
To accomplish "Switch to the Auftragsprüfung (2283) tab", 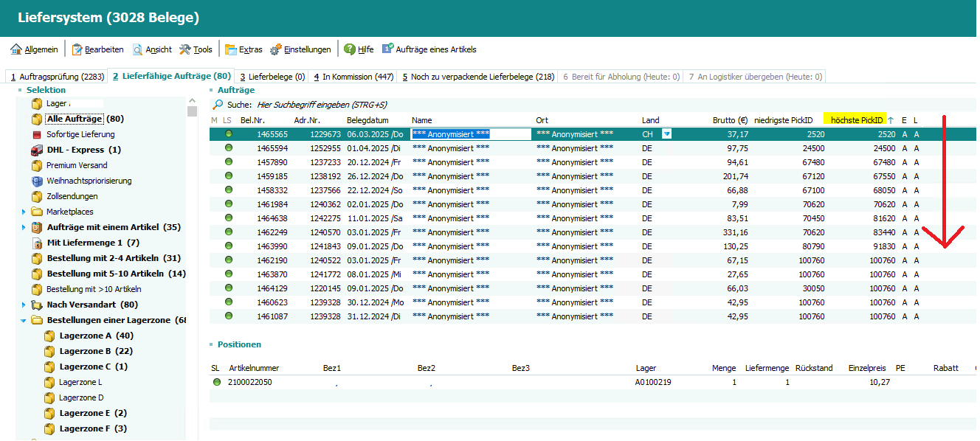I will click(56, 77).
